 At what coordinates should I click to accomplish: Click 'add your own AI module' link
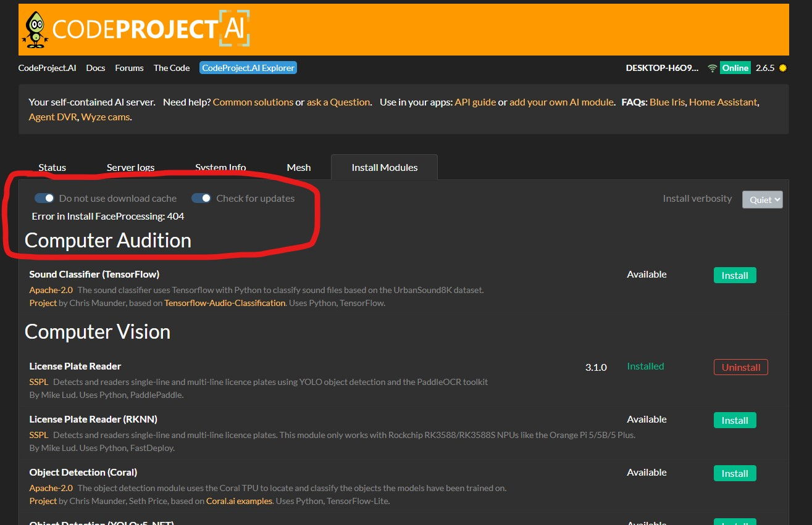(x=562, y=102)
